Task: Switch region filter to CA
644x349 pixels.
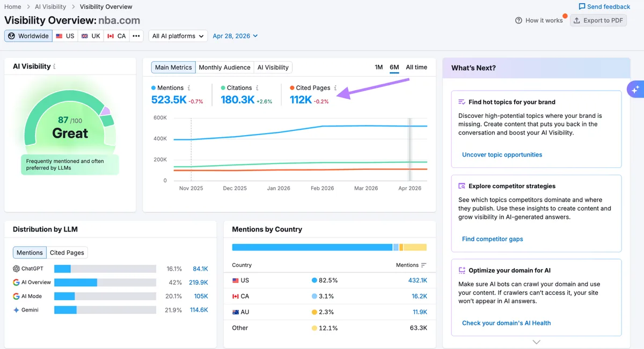Action: click(x=116, y=36)
